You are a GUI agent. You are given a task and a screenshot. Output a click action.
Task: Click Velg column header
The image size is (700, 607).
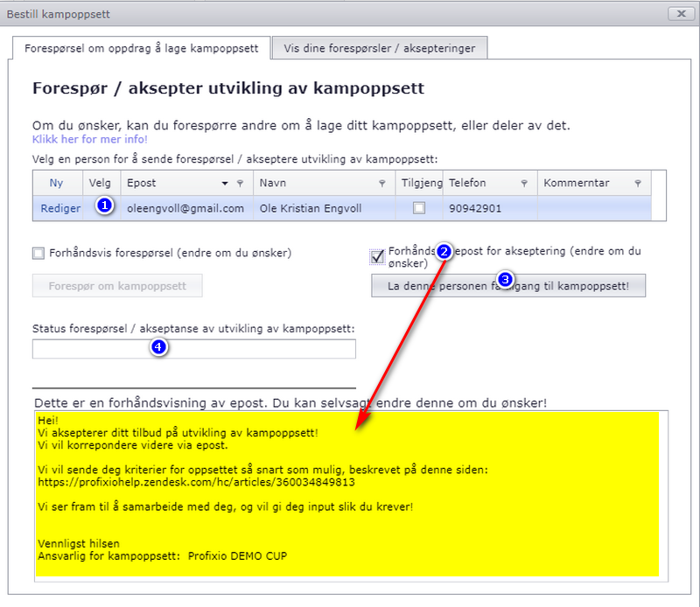(100, 183)
